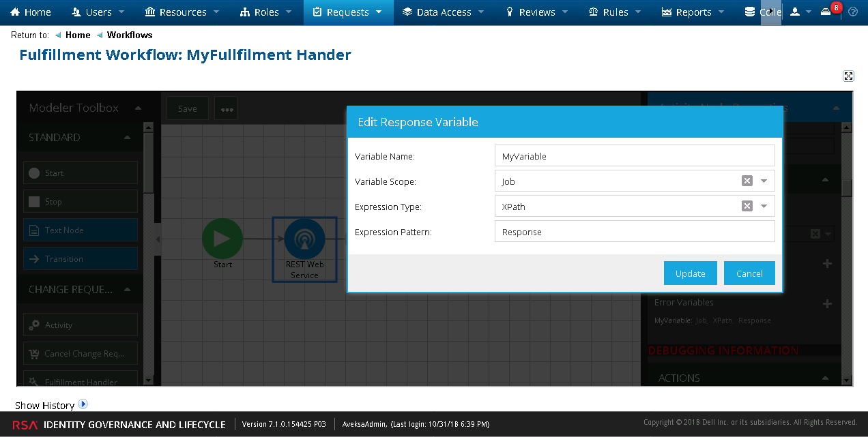The height and width of the screenshot is (437, 868).
Task: Clear the Expression Type selection
Action: click(747, 206)
